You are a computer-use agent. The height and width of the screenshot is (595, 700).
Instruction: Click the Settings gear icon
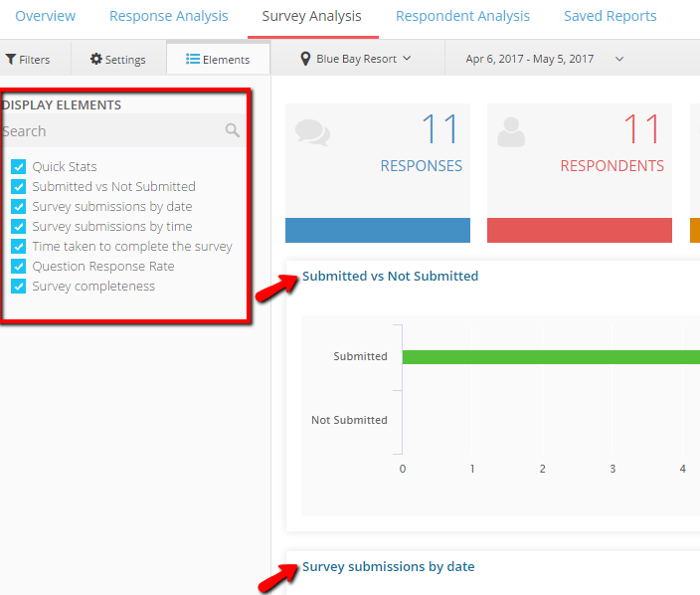[96, 59]
